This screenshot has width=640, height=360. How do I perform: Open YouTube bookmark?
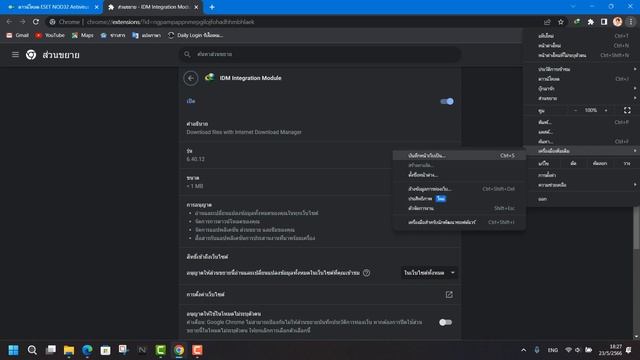pyautogui.click(x=50, y=36)
